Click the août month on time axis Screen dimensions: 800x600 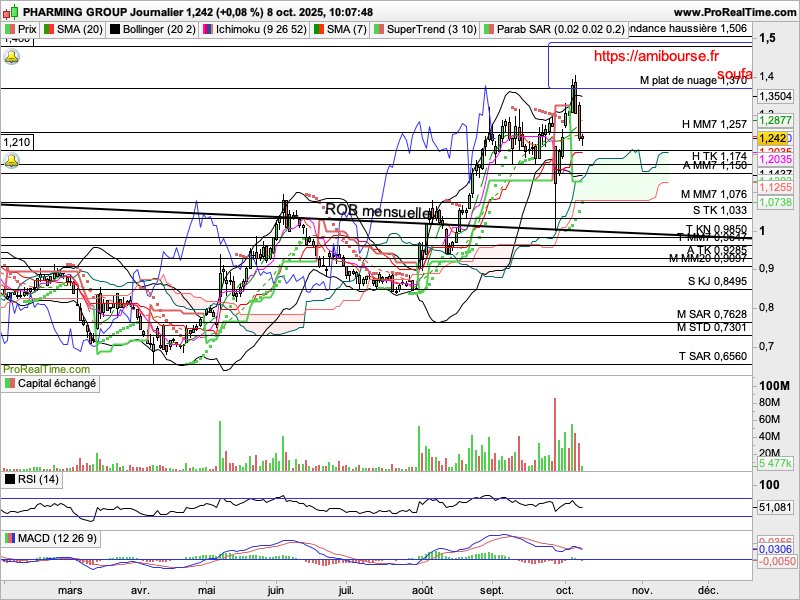pos(422,590)
